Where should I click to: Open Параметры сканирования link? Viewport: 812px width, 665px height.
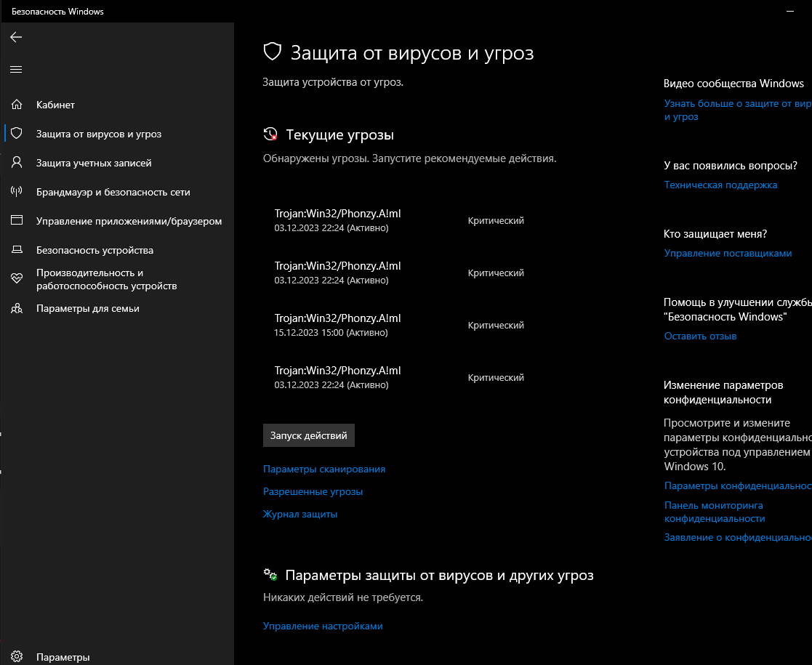(324, 469)
